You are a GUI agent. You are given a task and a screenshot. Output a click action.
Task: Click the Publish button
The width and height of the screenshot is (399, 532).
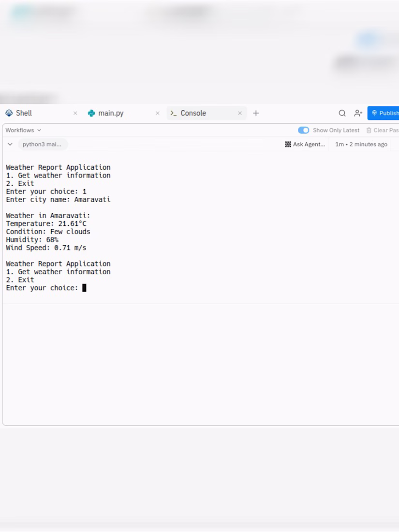point(384,113)
